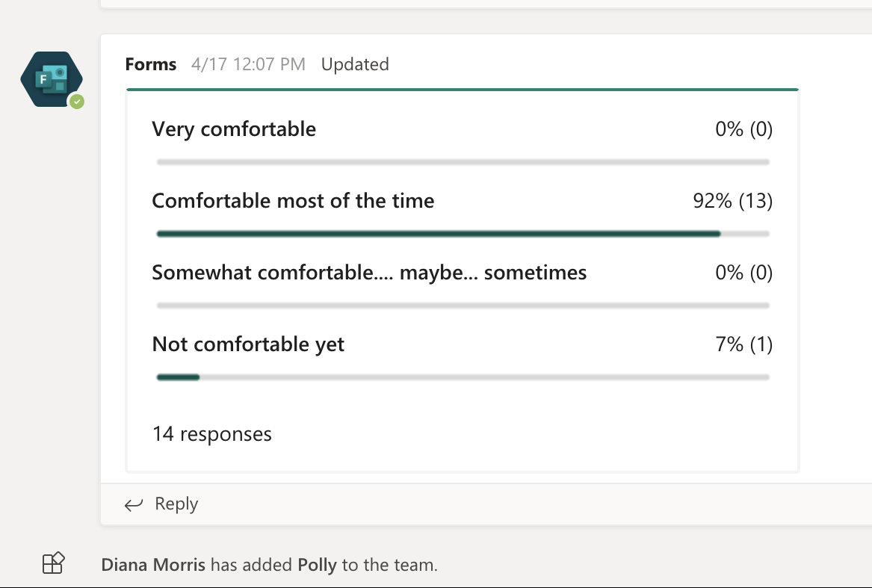Click the Forms sender name

(151, 64)
